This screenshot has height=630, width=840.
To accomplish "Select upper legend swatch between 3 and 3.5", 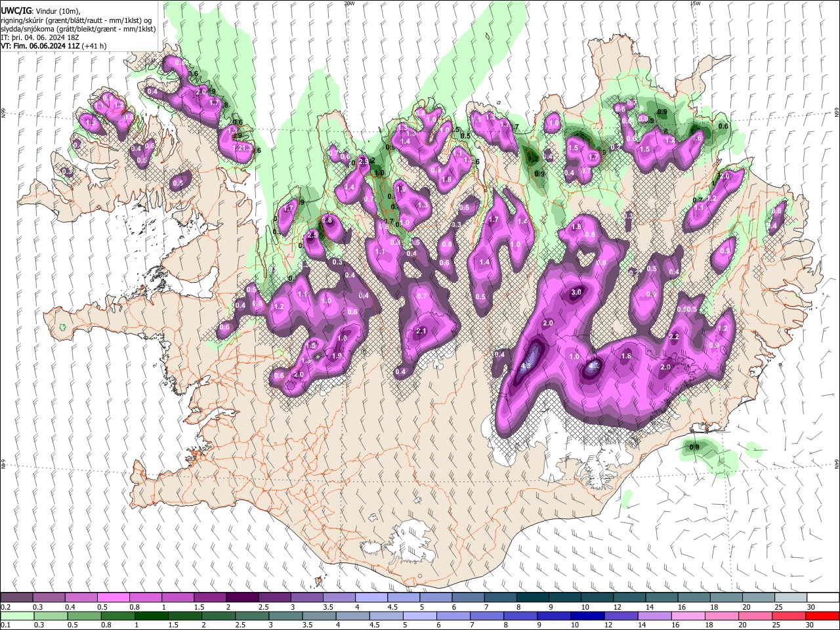I will pos(306,597).
